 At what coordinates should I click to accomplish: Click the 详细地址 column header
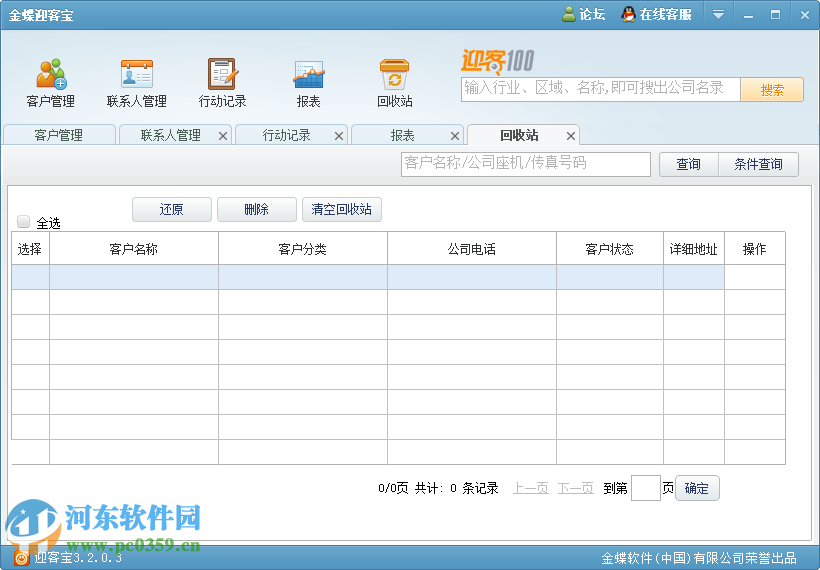click(x=694, y=248)
